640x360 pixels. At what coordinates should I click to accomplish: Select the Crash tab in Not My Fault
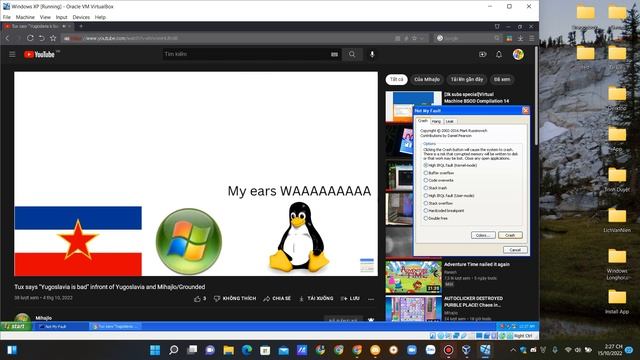[422, 121]
